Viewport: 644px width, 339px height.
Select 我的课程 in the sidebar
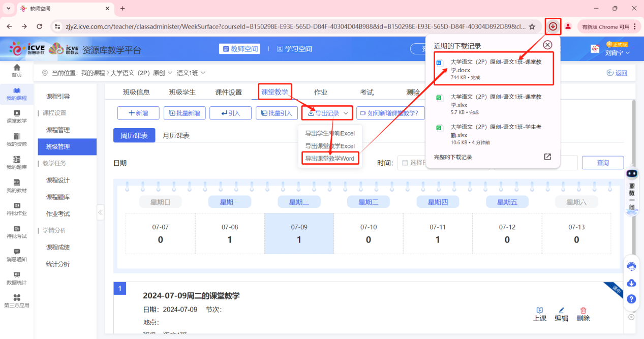17,95
